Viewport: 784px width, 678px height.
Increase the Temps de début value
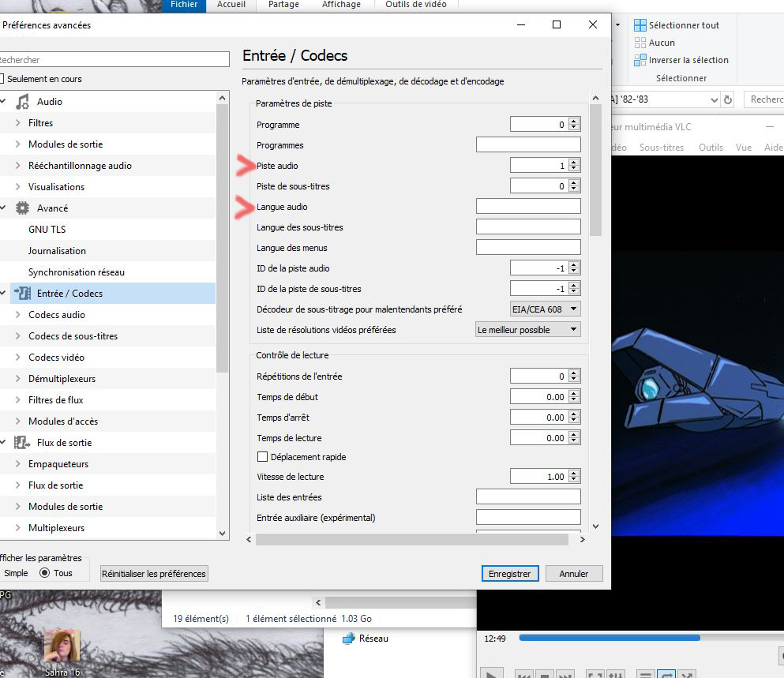click(574, 393)
